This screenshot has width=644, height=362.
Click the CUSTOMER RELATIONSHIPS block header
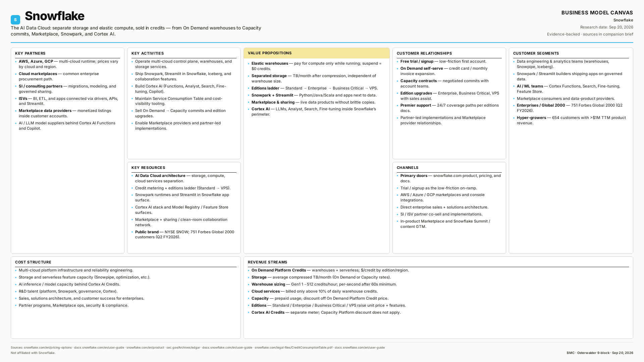tap(424, 53)
